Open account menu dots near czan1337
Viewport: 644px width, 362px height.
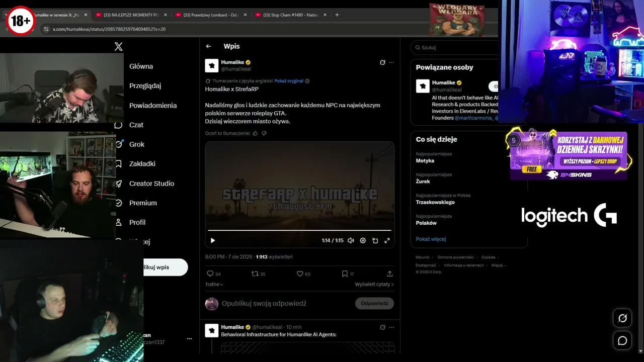click(189, 339)
